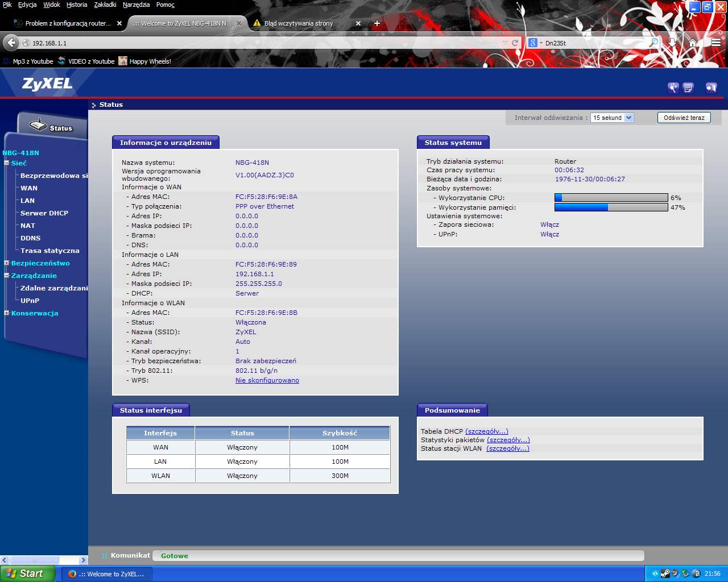This screenshot has height=582, width=728.
Task: Open Tabela DHCP details link
Action: tap(487, 431)
